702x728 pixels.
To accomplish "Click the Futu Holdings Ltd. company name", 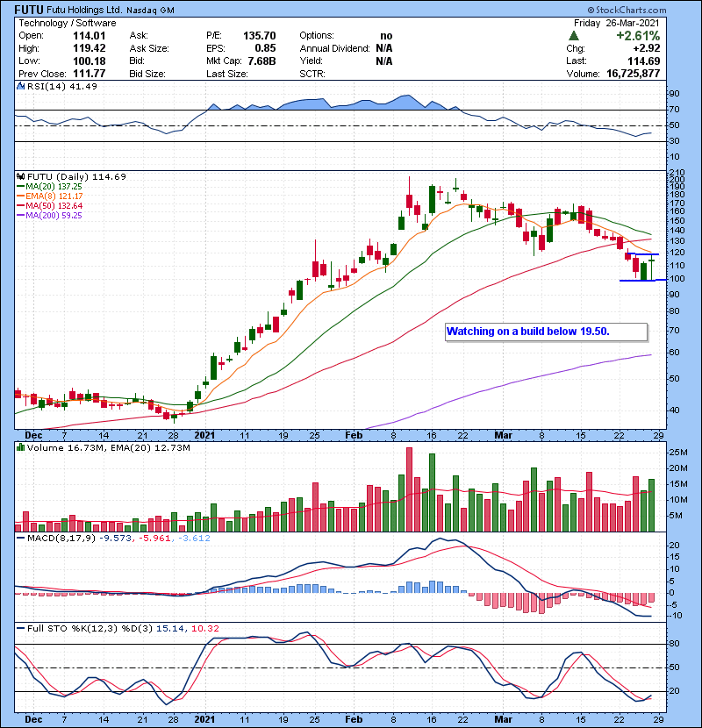I will pos(84,10).
